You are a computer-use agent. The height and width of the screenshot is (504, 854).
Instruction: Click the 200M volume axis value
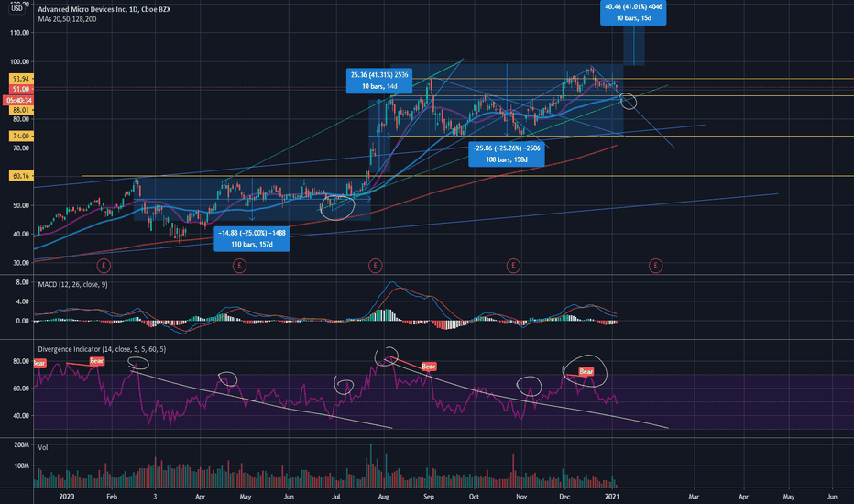[x=22, y=445]
